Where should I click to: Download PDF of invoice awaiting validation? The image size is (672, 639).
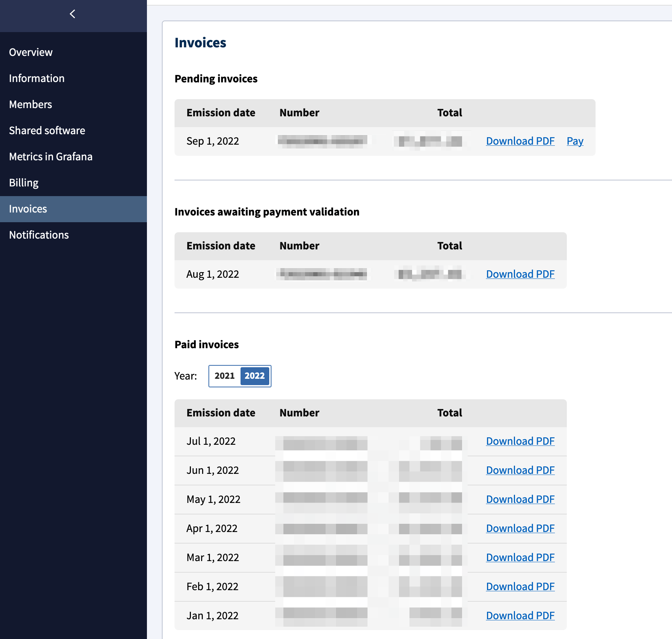520,274
